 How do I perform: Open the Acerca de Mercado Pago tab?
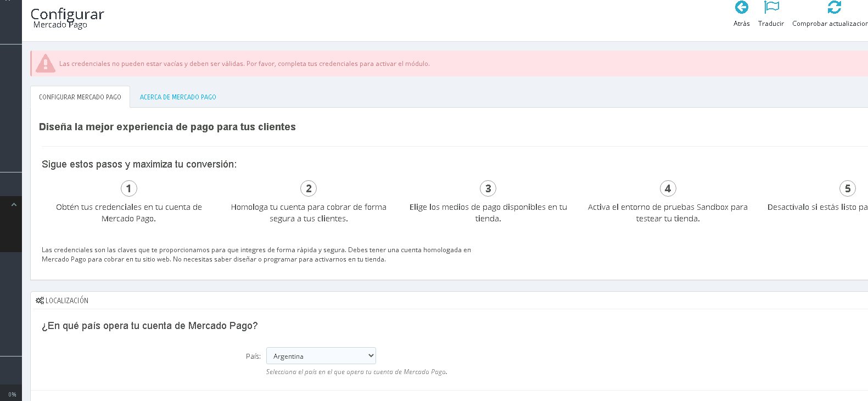178,97
